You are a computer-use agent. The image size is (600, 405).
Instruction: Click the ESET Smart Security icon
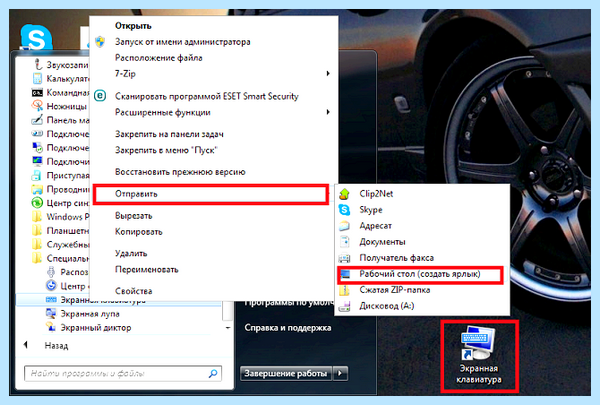point(100,96)
